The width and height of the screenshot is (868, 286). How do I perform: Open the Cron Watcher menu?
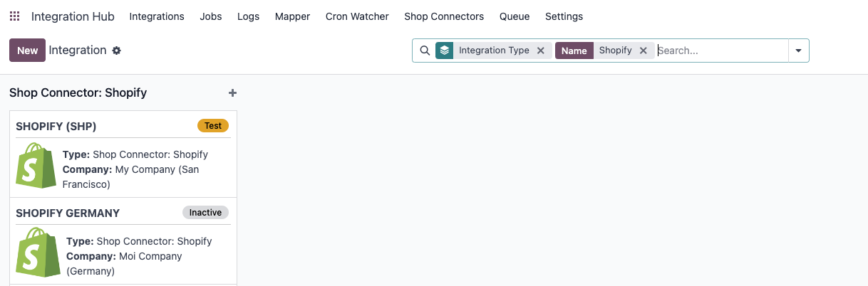pos(357,16)
